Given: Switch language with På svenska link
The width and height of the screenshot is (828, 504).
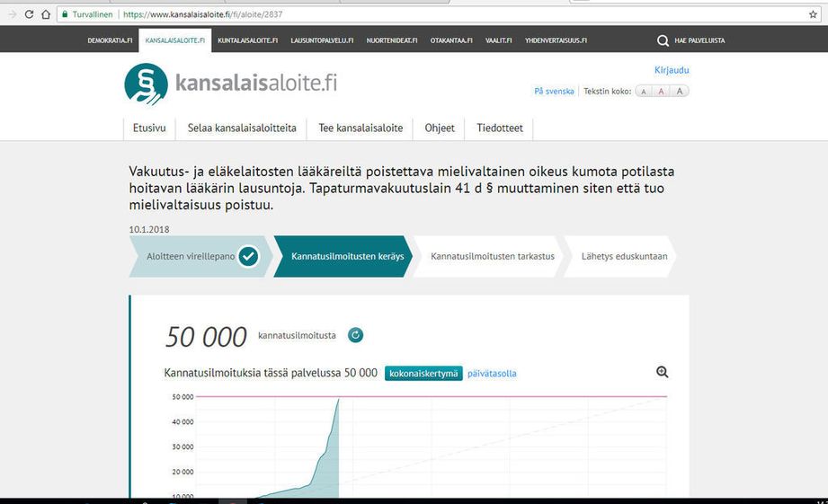Looking at the screenshot, I should click(554, 91).
